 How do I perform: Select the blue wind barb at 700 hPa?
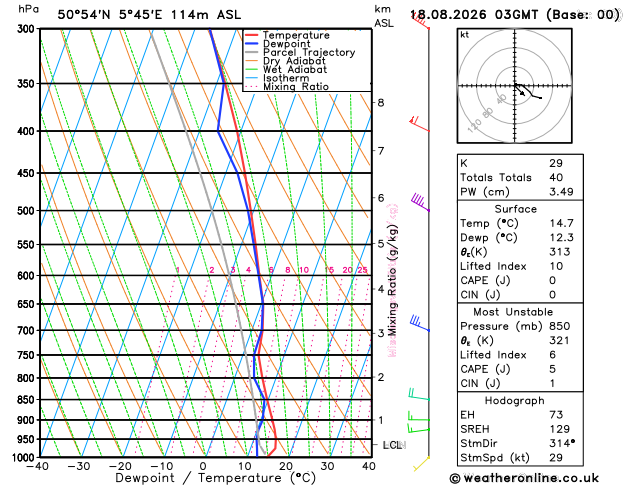click(x=420, y=323)
